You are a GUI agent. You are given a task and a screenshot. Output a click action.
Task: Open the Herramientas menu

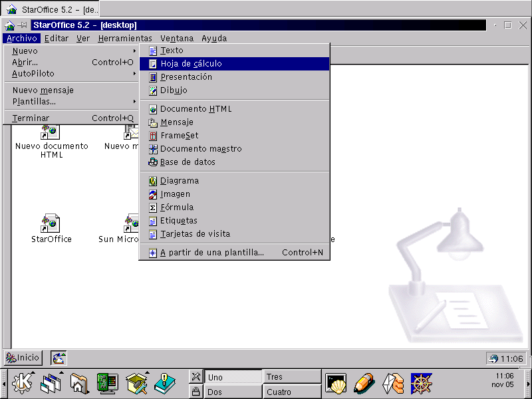(x=124, y=39)
